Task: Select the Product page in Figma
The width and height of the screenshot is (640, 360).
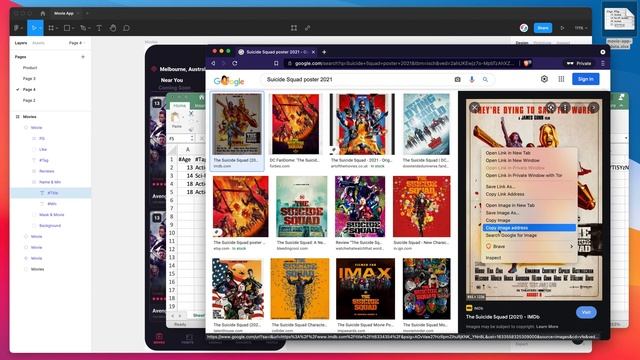Action: tap(30, 68)
